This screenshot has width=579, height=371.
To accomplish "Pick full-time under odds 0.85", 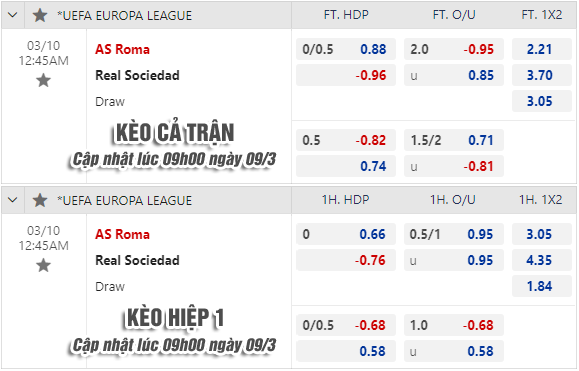I will [454, 75].
